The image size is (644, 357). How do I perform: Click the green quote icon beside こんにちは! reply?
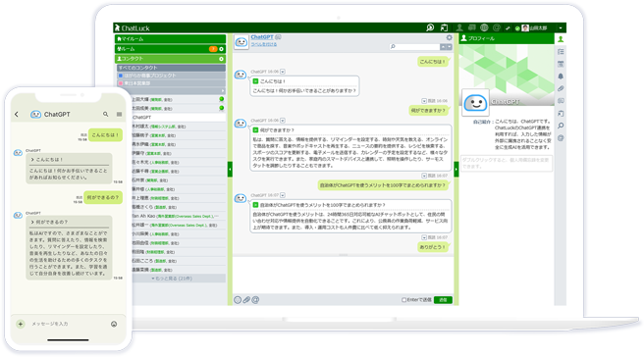point(255,81)
